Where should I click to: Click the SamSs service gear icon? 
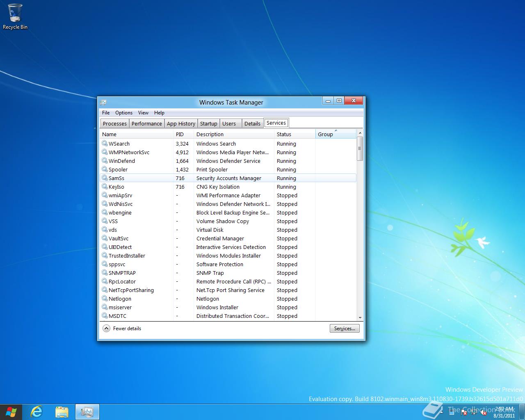click(x=105, y=178)
